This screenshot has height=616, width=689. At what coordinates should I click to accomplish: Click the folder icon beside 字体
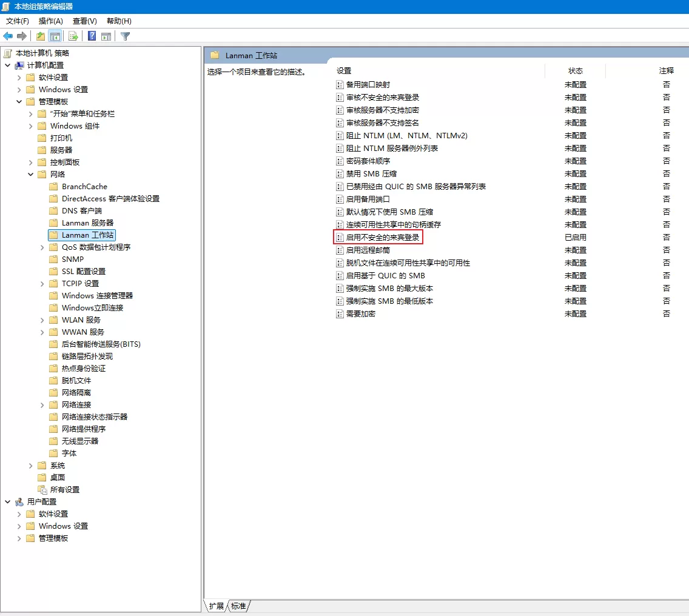click(53, 453)
